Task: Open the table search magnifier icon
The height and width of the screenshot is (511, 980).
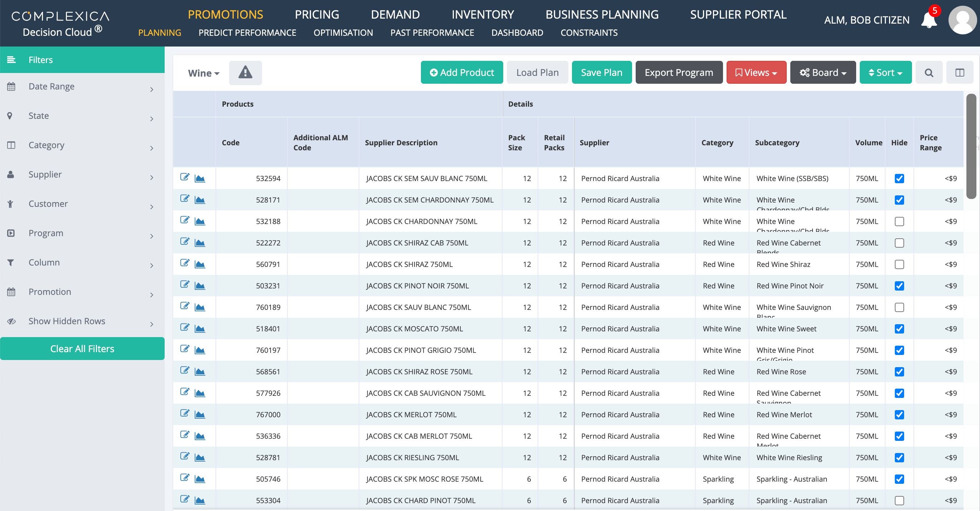Action: (929, 72)
